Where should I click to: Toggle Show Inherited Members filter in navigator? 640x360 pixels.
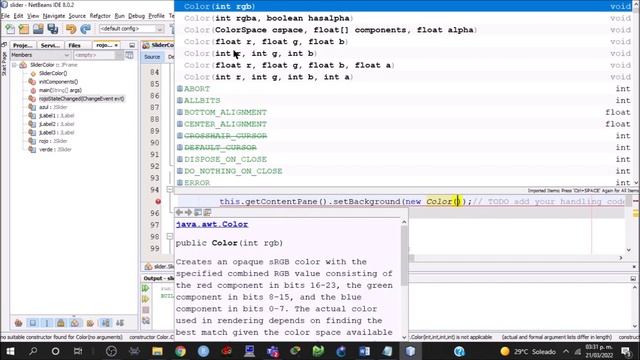[x=18, y=323]
